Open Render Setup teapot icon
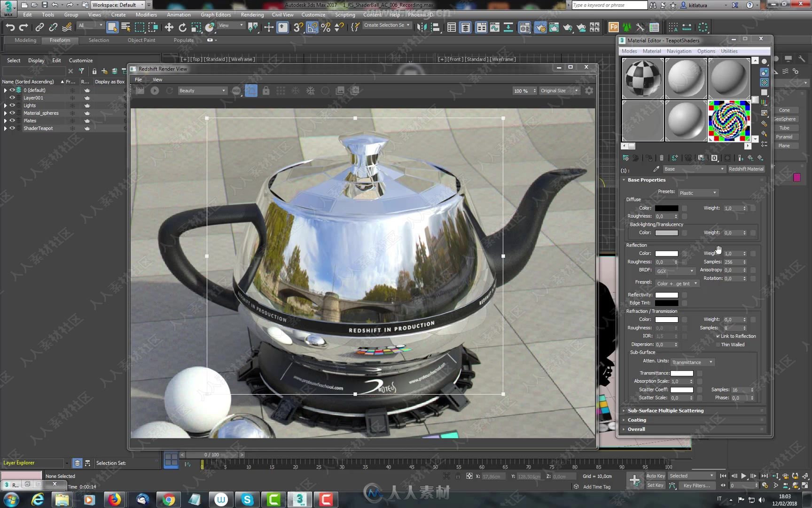812x508 pixels. click(x=540, y=27)
